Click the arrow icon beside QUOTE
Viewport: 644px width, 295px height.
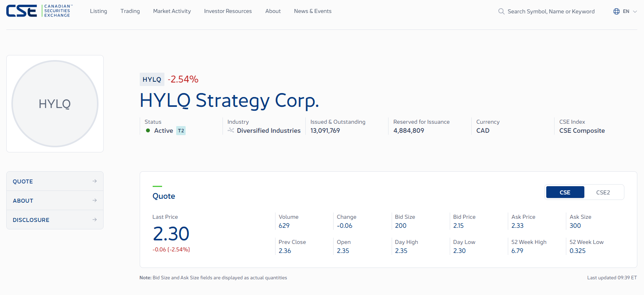point(95,181)
